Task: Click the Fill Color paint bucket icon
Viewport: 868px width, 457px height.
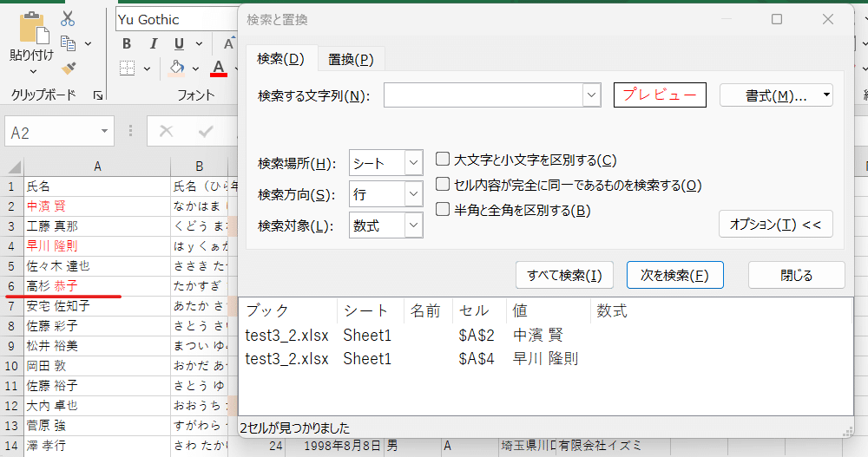Action: pyautogui.click(x=177, y=68)
